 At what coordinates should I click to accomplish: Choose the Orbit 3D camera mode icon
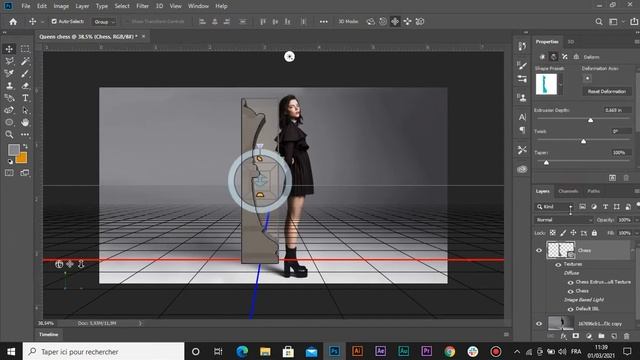point(371,22)
